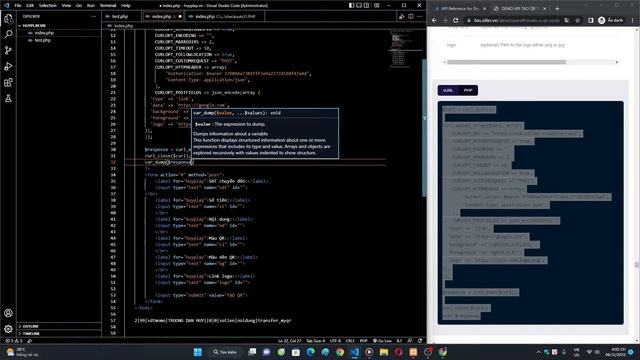640x360 pixels.
Task: Switch to the DEMO API TẠO QR Chrome tab
Action: (519, 9)
